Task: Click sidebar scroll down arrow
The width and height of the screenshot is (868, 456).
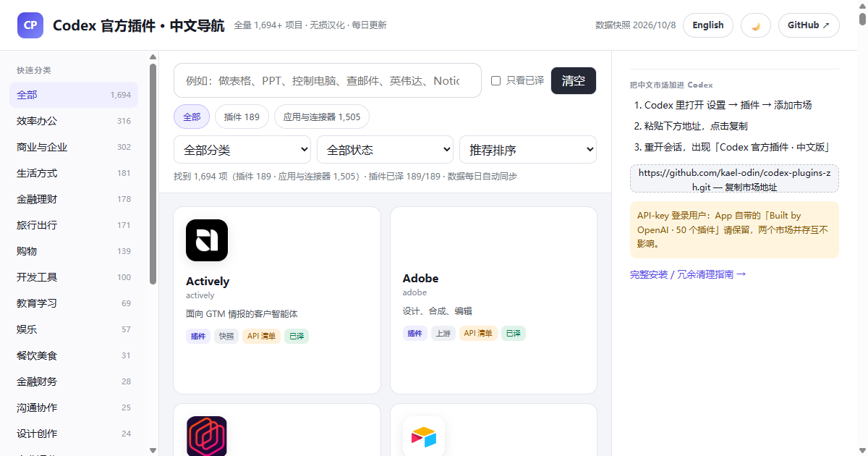Action: [153, 450]
